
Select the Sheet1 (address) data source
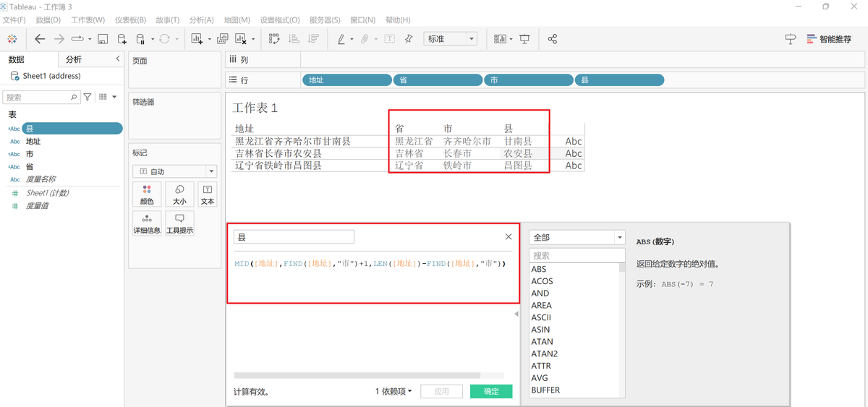tap(52, 76)
